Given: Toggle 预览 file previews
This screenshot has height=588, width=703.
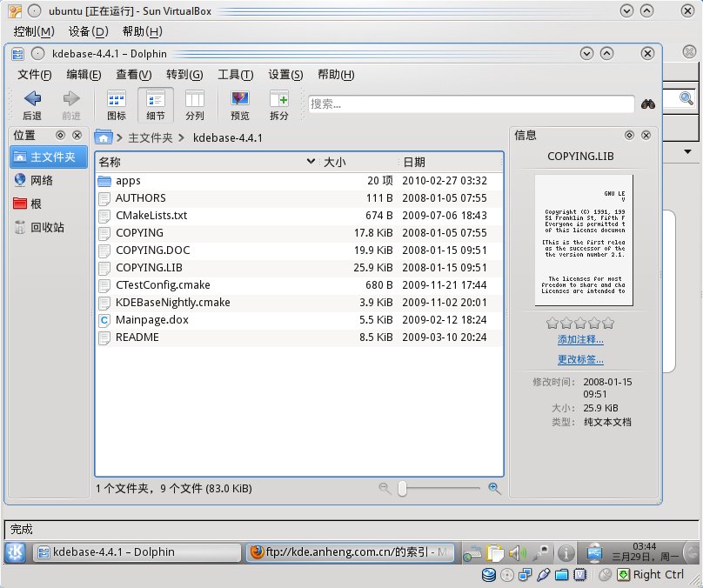Looking at the screenshot, I should (x=240, y=104).
